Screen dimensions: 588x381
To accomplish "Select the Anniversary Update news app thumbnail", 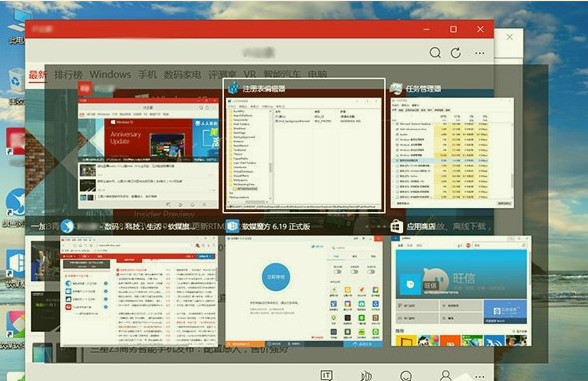I will click(x=148, y=153).
